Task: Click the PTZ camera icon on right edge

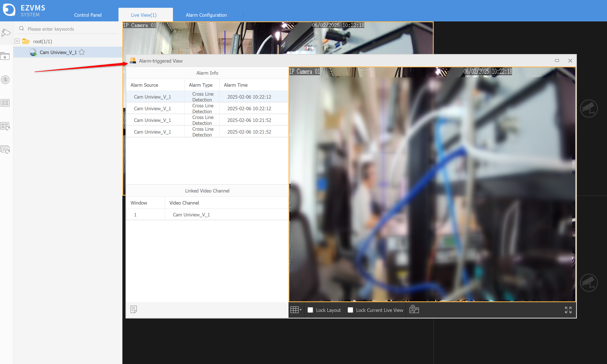Action: click(589, 108)
